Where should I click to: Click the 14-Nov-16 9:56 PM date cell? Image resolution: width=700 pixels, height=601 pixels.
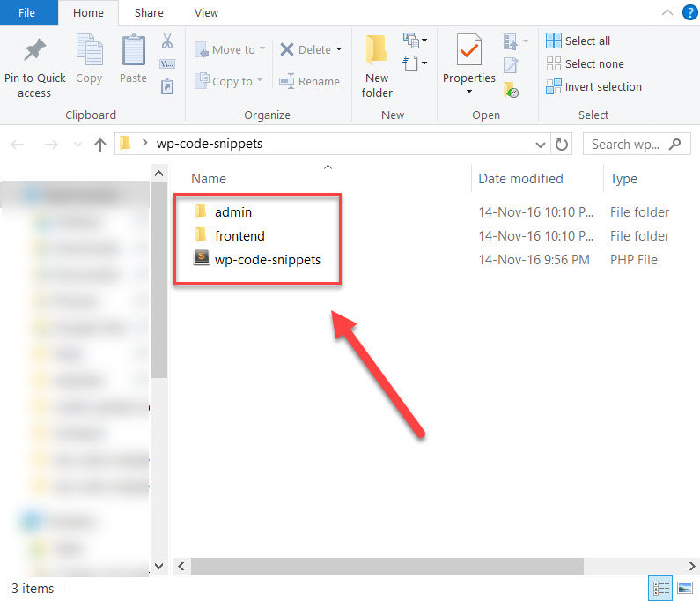click(x=534, y=260)
